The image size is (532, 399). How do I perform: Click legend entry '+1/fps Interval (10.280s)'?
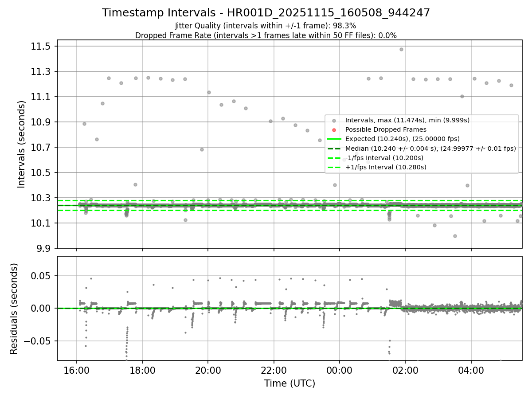386,167
